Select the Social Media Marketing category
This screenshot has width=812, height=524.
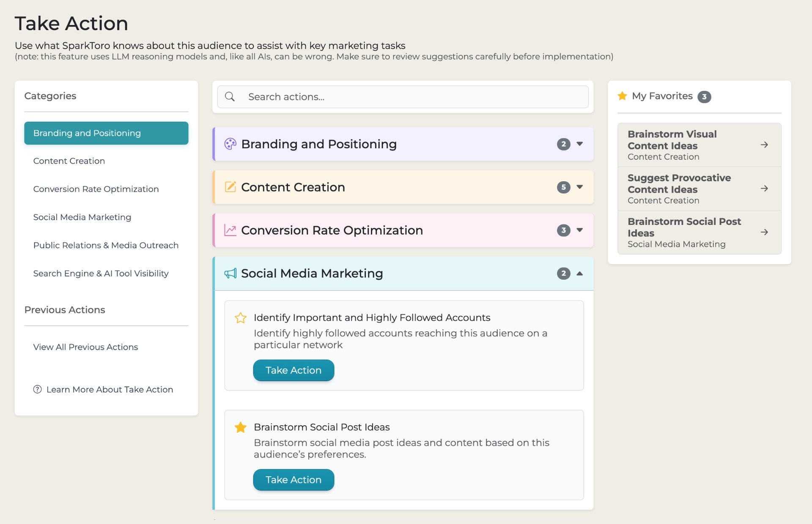coord(82,217)
